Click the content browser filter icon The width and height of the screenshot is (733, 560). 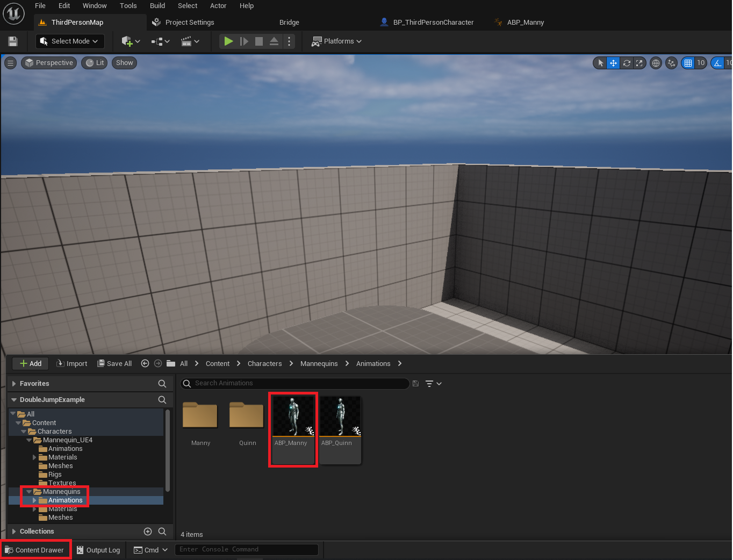click(430, 383)
